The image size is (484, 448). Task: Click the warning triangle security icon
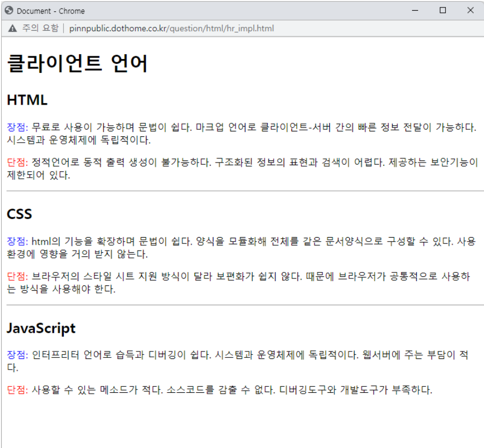click(x=12, y=28)
